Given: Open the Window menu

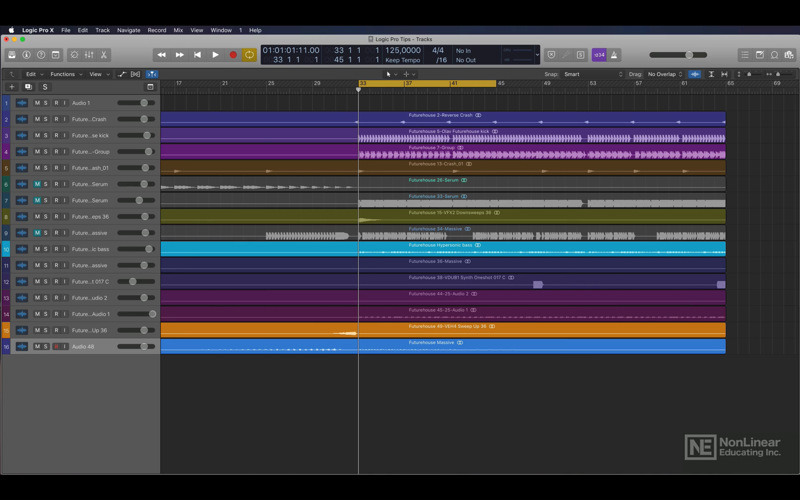Looking at the screenshot, I should (221, 30).
